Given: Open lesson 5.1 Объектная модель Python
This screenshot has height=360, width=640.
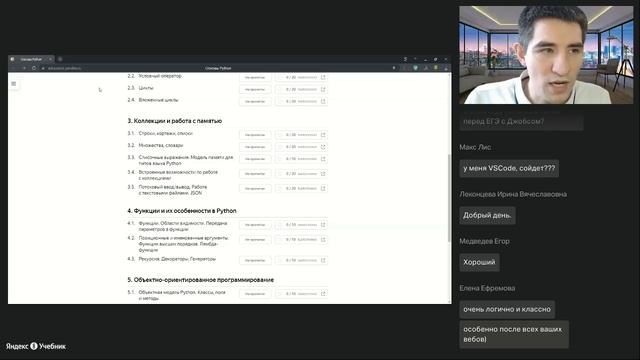Looking at the screenshot, I should coord(182,295).
